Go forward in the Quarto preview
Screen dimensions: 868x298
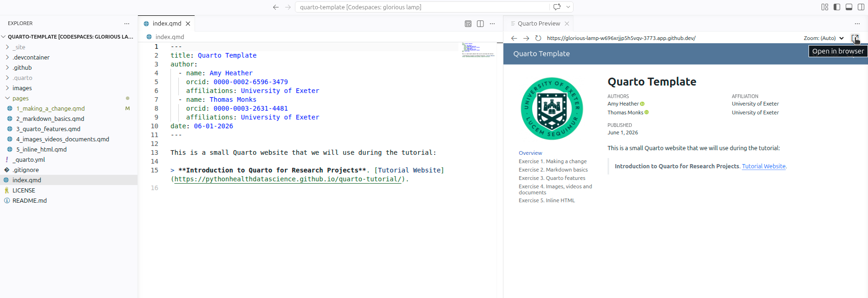click(526, 38)
